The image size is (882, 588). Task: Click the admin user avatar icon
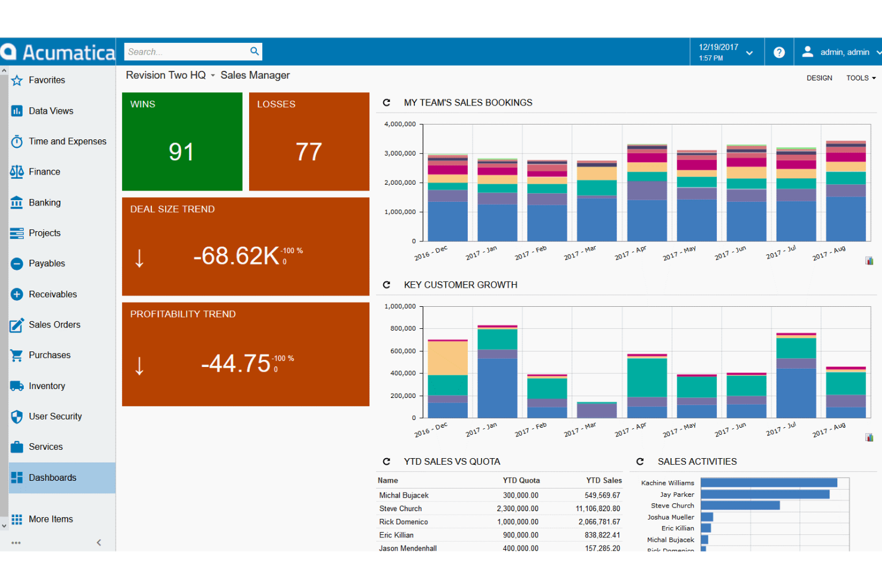click(808, 52)
